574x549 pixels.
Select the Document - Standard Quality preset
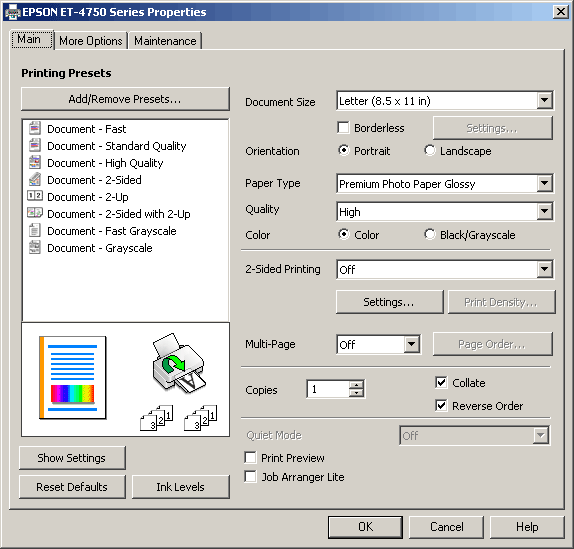point(116,146)
